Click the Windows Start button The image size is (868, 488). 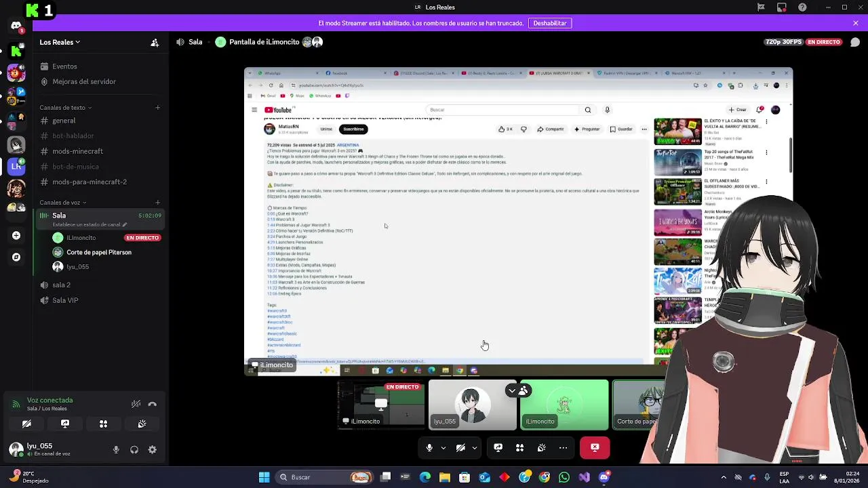(x=264, y=477)
